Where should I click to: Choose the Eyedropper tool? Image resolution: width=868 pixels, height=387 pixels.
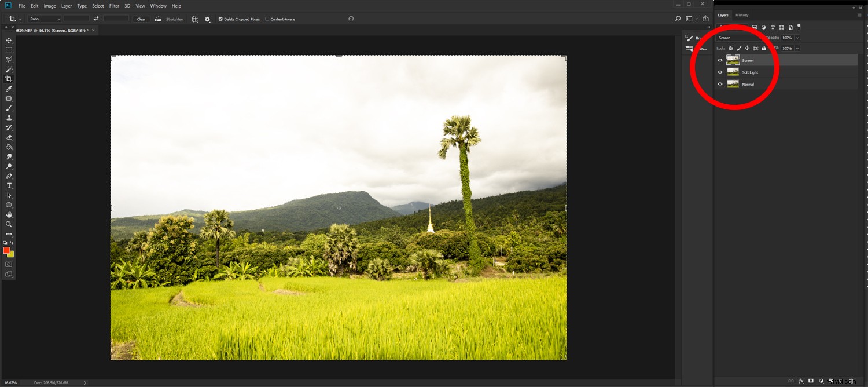pyautogui.click(x=9, y=89)
